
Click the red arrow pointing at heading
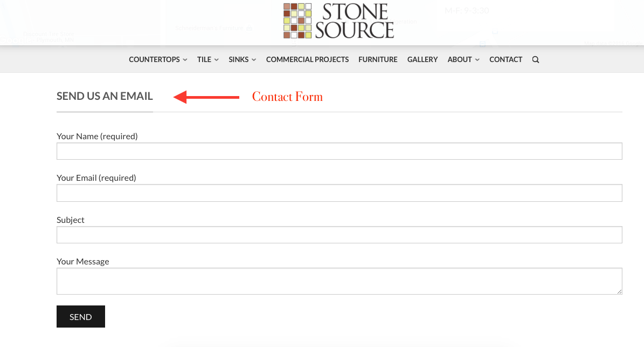(206, 97)
